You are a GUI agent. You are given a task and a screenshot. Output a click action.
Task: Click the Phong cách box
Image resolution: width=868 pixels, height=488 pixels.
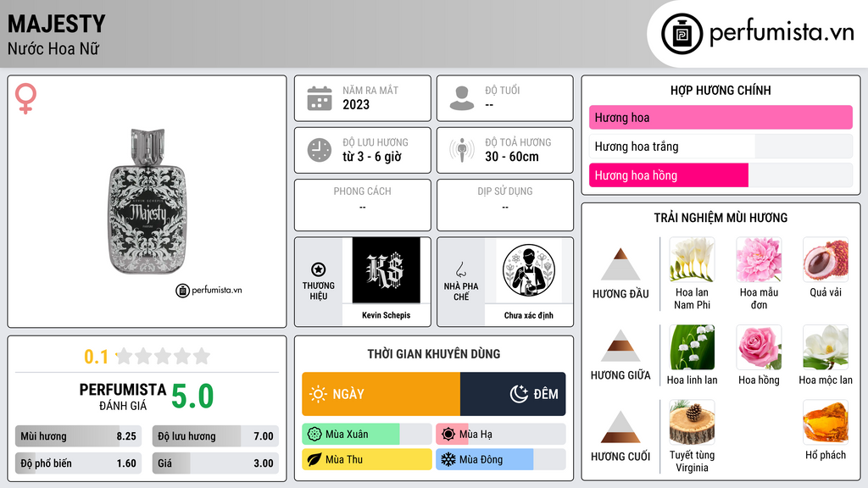pyautogui.click(x=363, y=205)
